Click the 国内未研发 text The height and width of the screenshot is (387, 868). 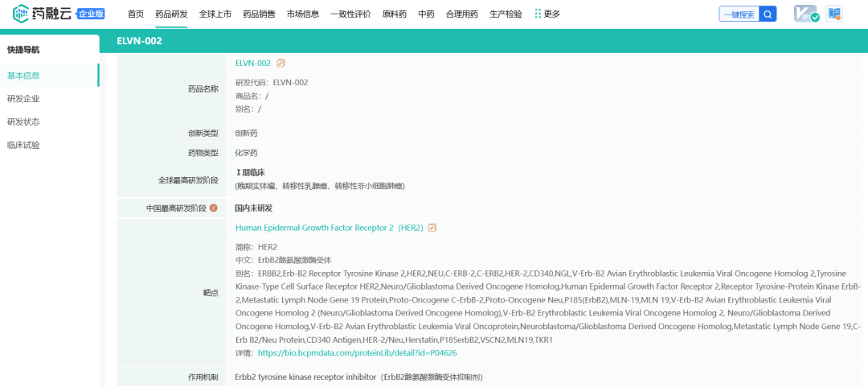click(x=253, y=208)
